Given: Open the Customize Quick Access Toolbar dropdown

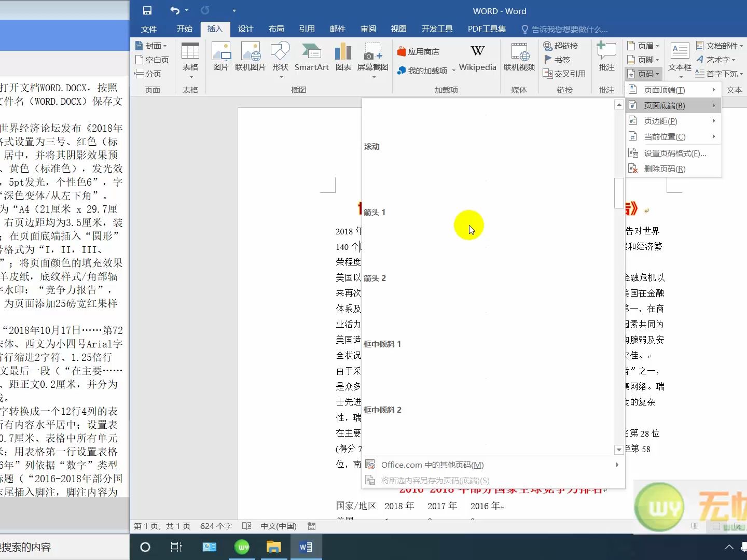Looking at the screenshot, I should (234, 10).
